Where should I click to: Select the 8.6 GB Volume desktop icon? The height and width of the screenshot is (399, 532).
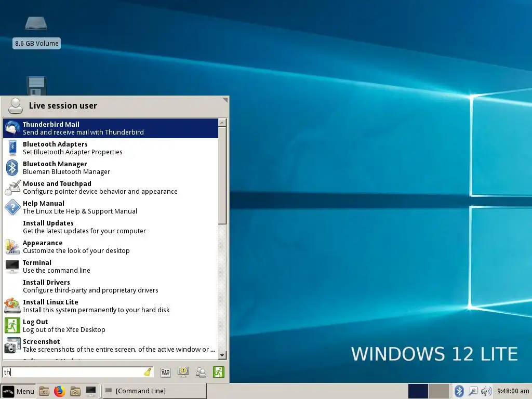click(x=36, y=32)
